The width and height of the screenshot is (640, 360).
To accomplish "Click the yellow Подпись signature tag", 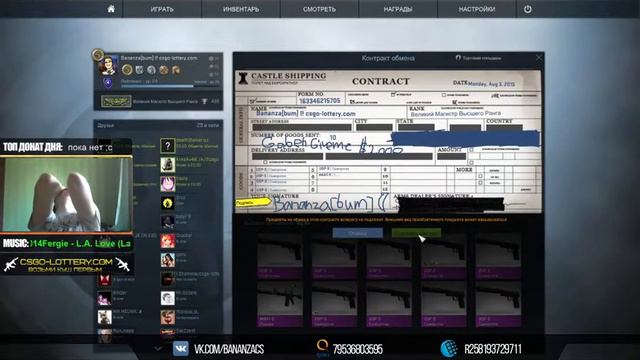I will [x=253, y=202].
